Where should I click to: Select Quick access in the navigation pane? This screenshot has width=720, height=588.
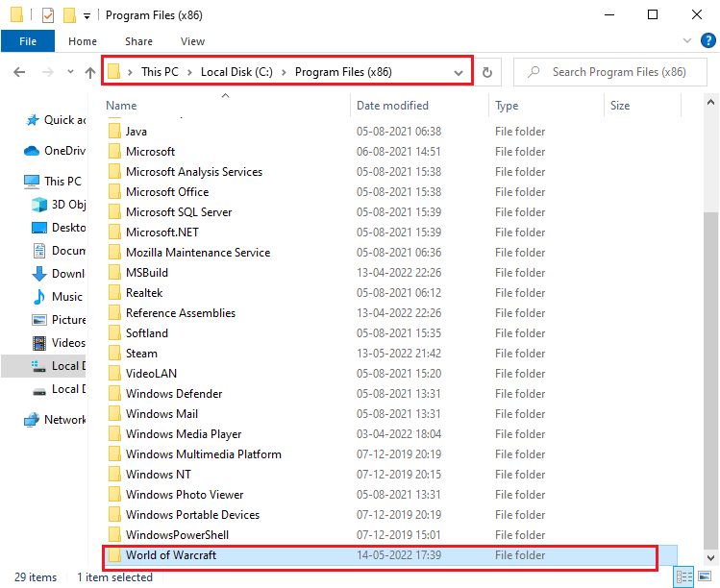pyautogui.click(x=55, y=120)
